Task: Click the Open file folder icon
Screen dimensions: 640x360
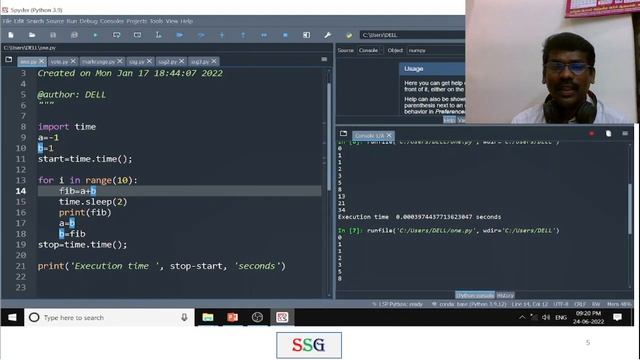Action: (x=32, y=35)
